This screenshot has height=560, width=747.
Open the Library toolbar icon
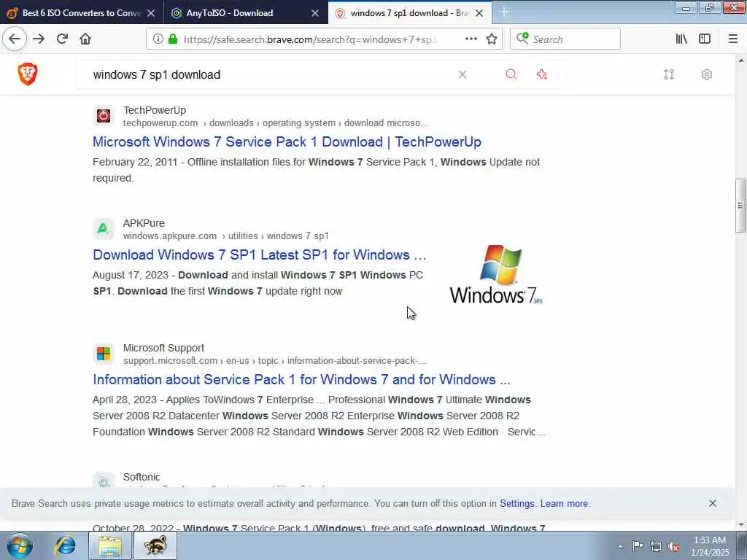click(681, 39)
